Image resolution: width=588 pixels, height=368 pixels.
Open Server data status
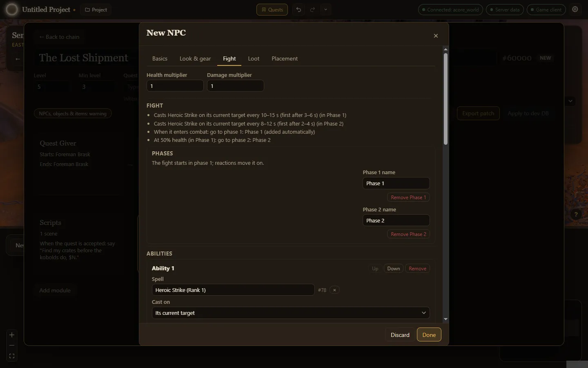pyautogui.click(x=505, y=10)
